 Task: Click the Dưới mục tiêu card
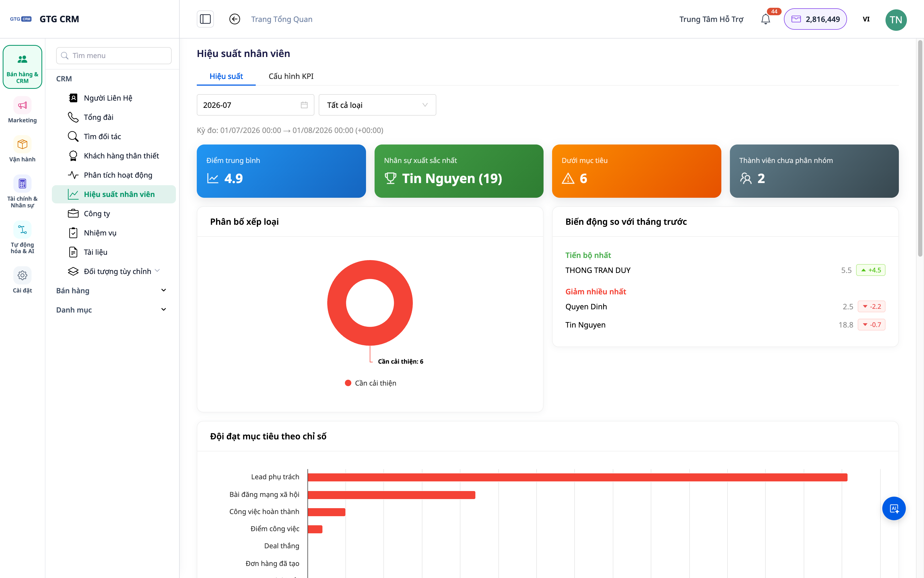[x=637, y=171]
